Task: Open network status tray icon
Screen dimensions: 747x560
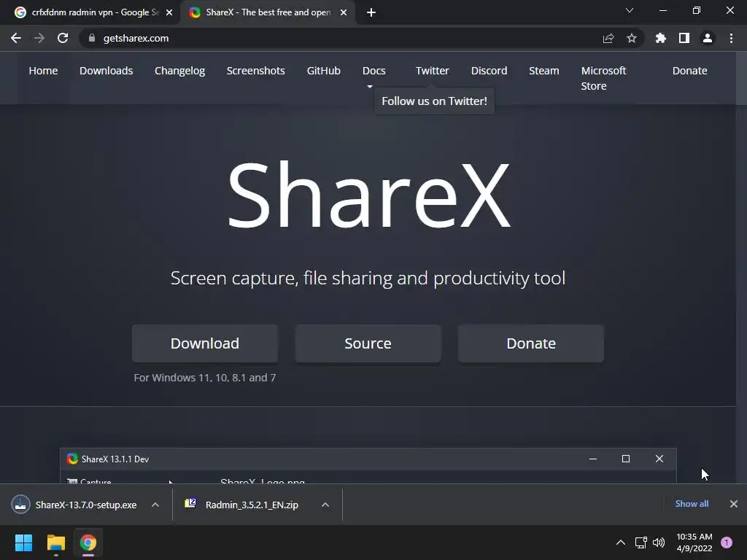Action: click(x=640, y=542)
